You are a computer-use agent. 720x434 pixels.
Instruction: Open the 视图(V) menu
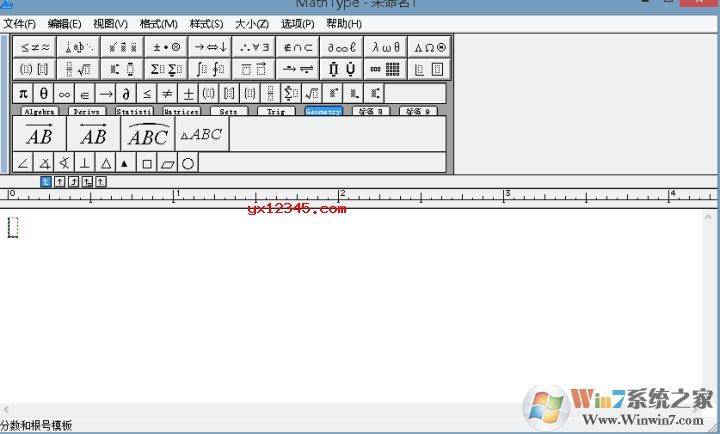[x=110, y=24]
